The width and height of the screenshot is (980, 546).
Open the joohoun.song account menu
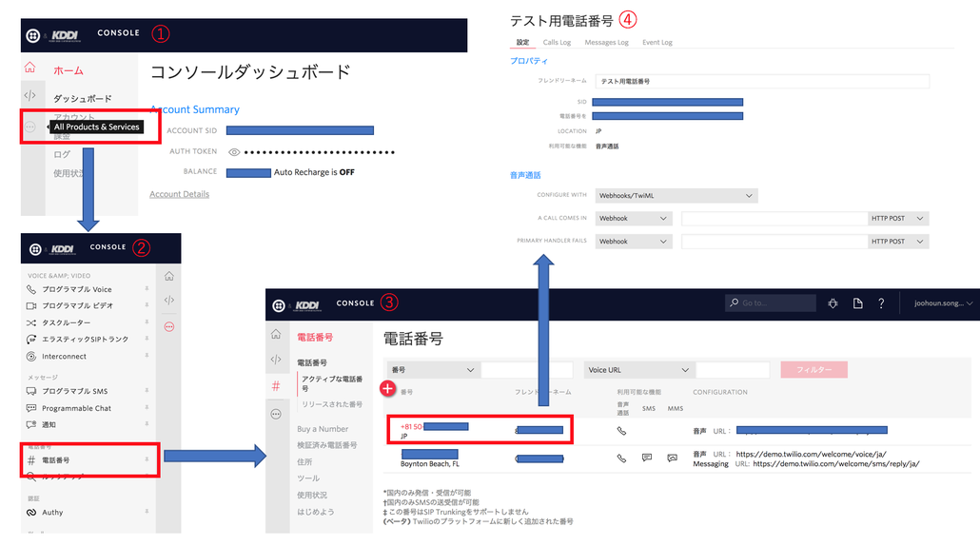(943, 303)
